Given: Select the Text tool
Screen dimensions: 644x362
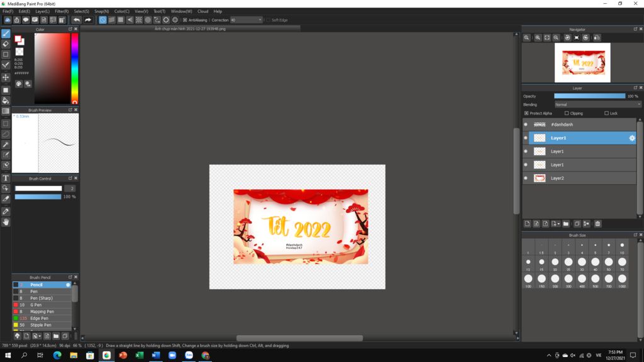Looking at the screenshot, I should click(6, 178).
